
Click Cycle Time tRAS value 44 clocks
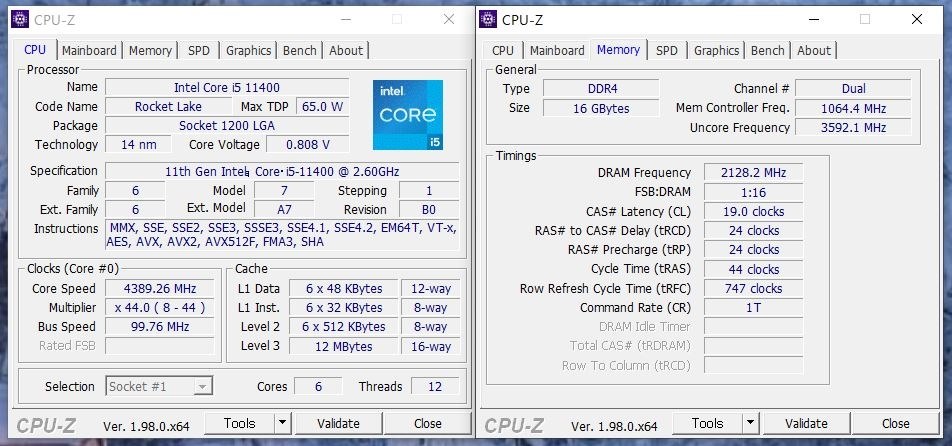(x=753, y=269)
